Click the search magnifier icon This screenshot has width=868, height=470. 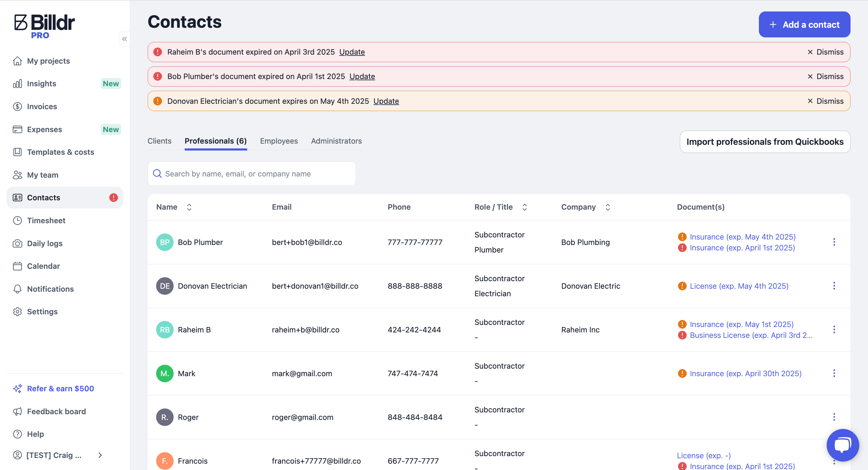(157, 174)
